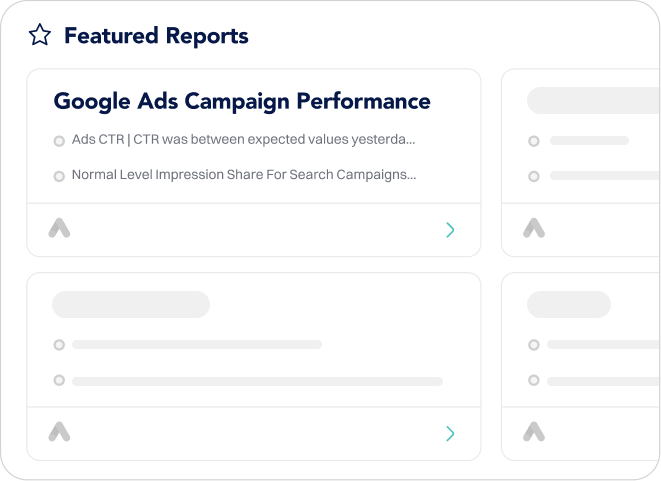Image resolution: width=661 pixels, height=481 pixels.
Task: Open the Ads CTR expected values insight
Action: click(243, 140)
